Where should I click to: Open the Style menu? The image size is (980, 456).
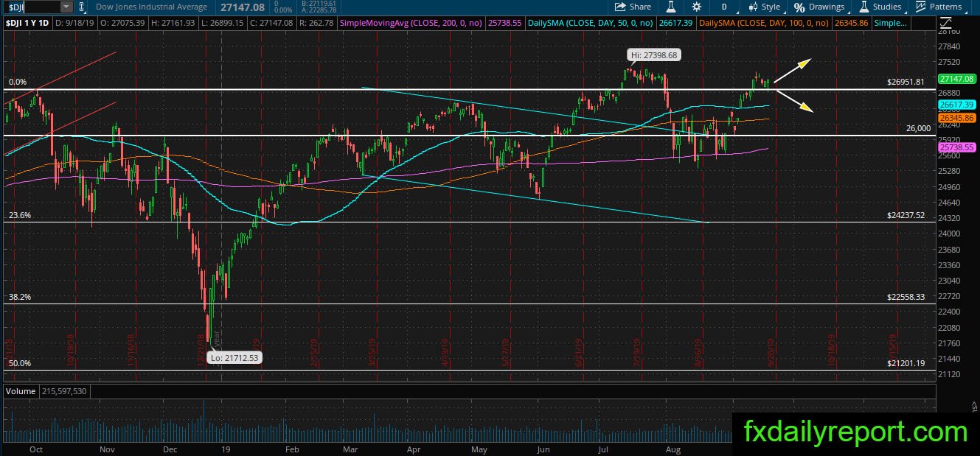click(x=764, y=7)
